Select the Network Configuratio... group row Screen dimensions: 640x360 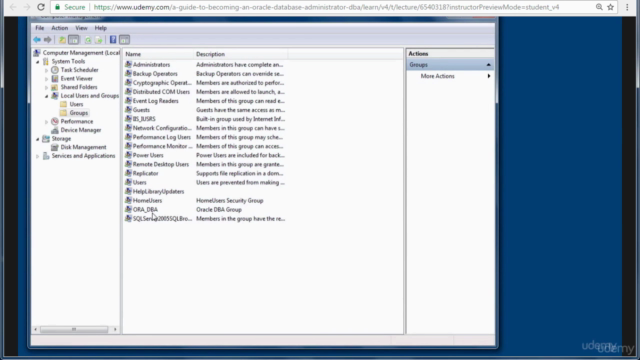coord(205,128)
